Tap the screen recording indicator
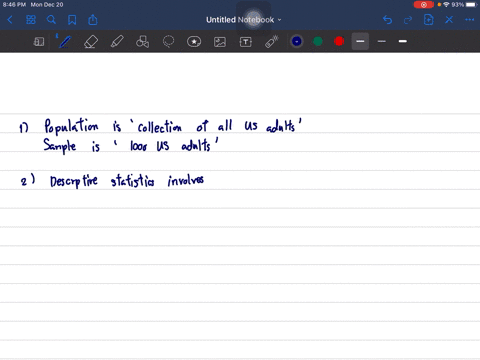Screen dimensions: 480x360 click(424, 5)
